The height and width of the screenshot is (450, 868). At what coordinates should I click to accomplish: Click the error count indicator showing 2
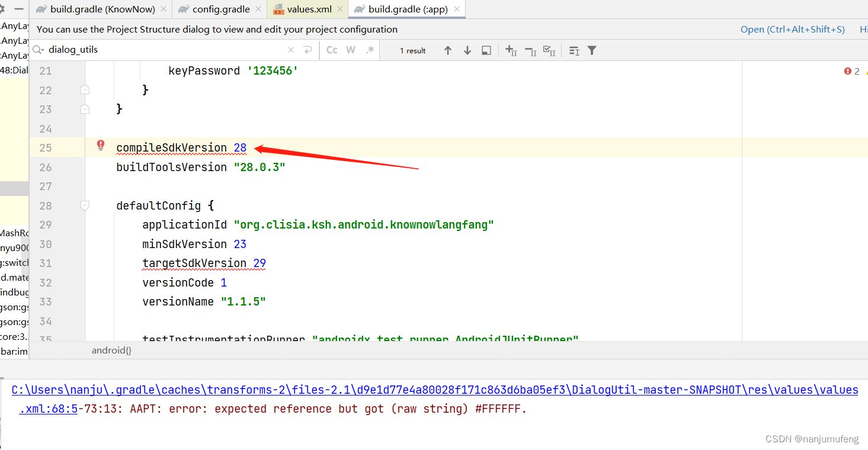(x=851, y=71)
